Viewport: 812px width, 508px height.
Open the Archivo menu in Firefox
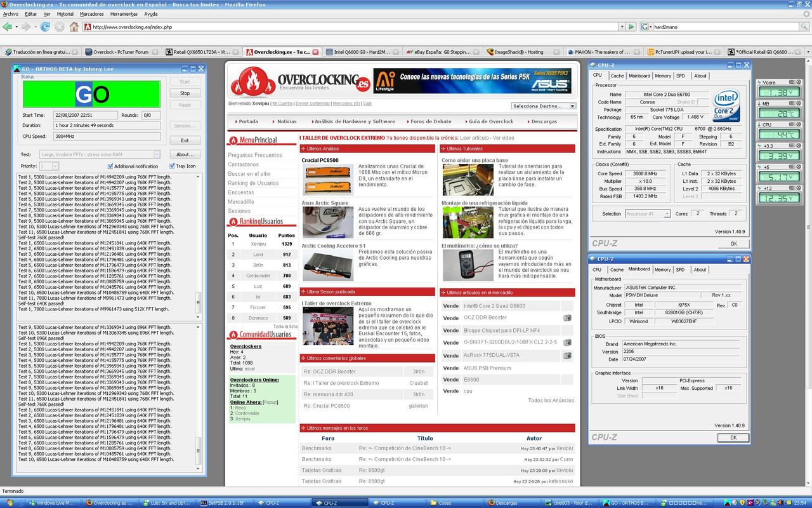tap(11, 14)
